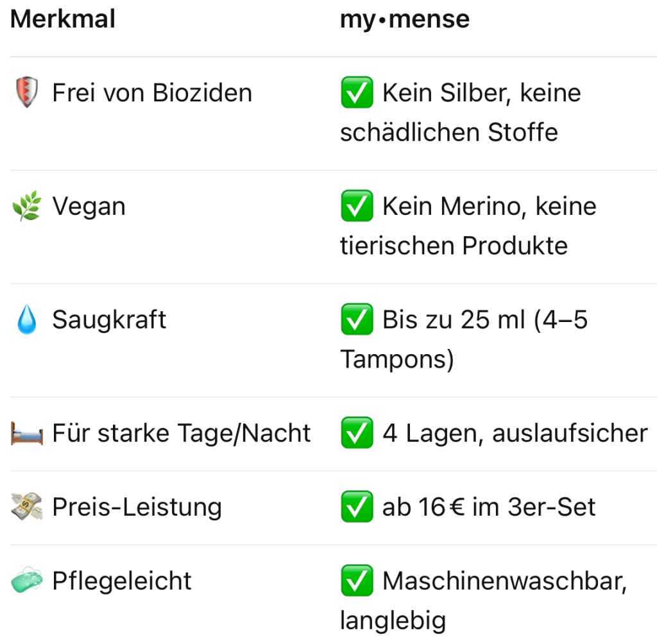Click the Preis-Leistung feature label
This screenshot has height=644, width=657.
click(x=137, y=507)
